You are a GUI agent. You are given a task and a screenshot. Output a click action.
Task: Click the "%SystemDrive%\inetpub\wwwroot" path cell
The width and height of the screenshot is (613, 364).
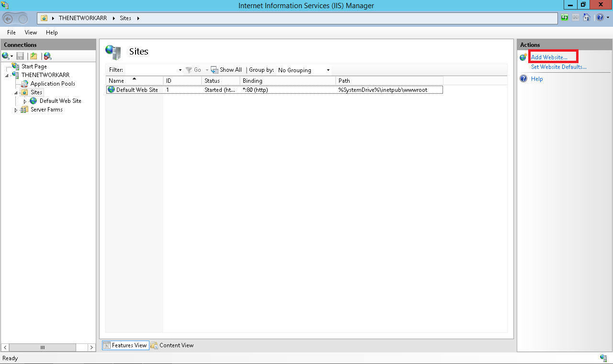pyautogui.click(x=383, y=90)
